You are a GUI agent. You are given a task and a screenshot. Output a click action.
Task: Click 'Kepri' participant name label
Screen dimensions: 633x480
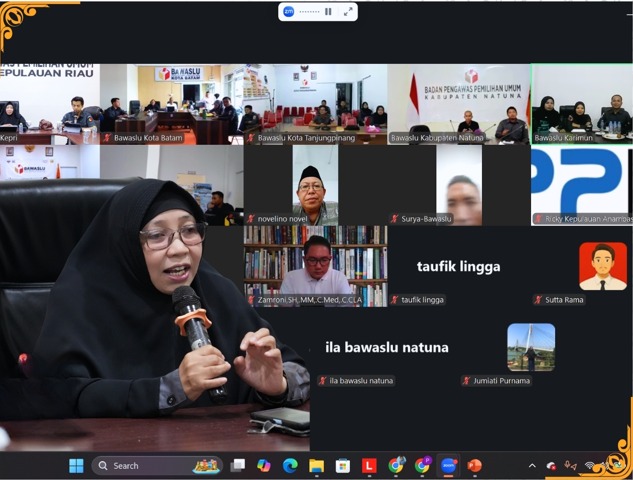coord(9,138)
